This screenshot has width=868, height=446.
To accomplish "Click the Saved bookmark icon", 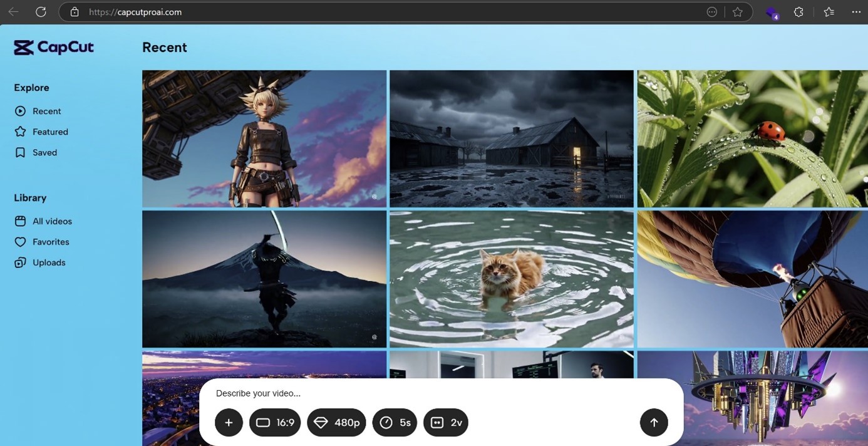I will [x=20, y=152].
